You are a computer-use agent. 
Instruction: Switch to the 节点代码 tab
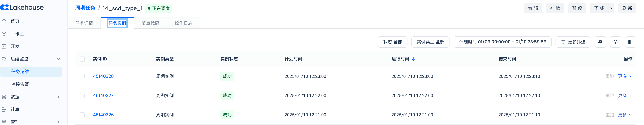pos(150,23)
